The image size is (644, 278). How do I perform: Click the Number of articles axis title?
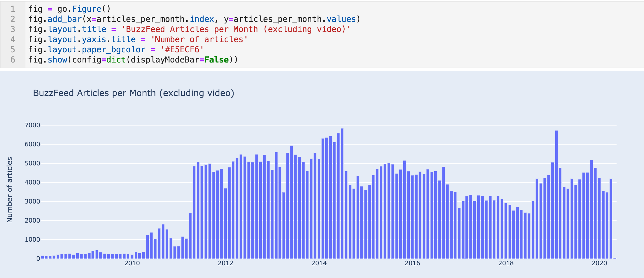tap(9, 190)
